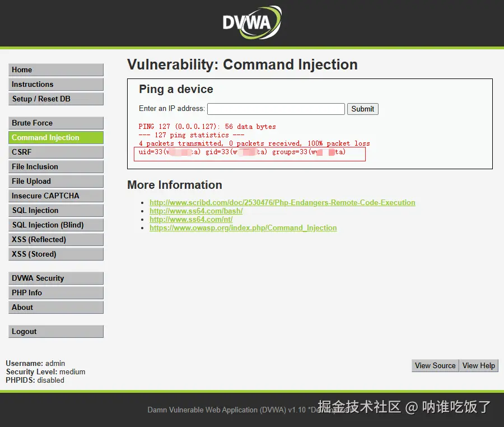Go to Instructions page
Viewport: 504px width, 427px height.
pyautogui.click(x=56, y=84)
